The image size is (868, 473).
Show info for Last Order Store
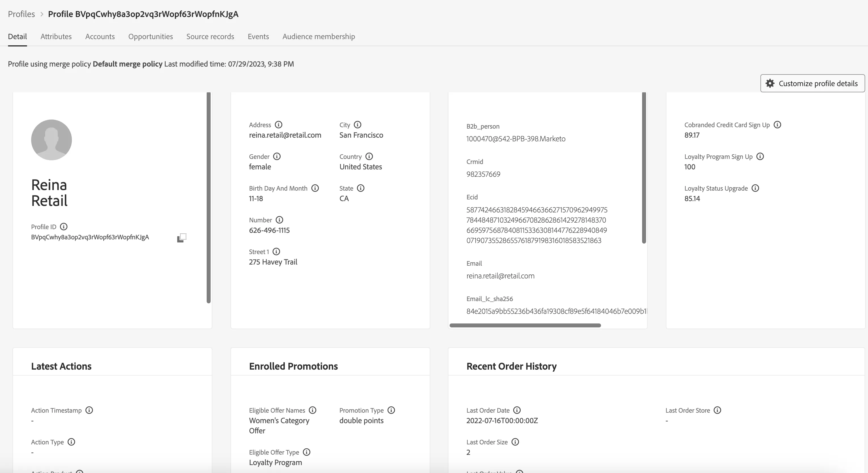pos(717,410)
